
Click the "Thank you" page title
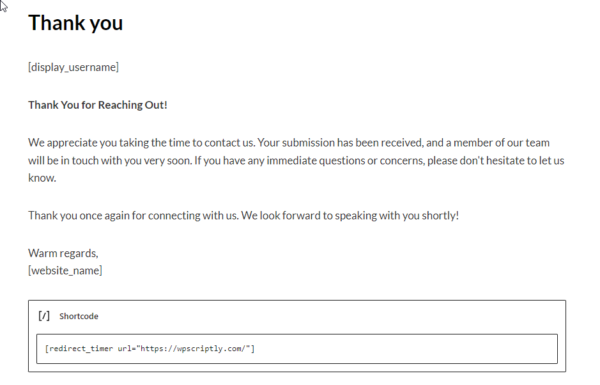coord(75,23)
